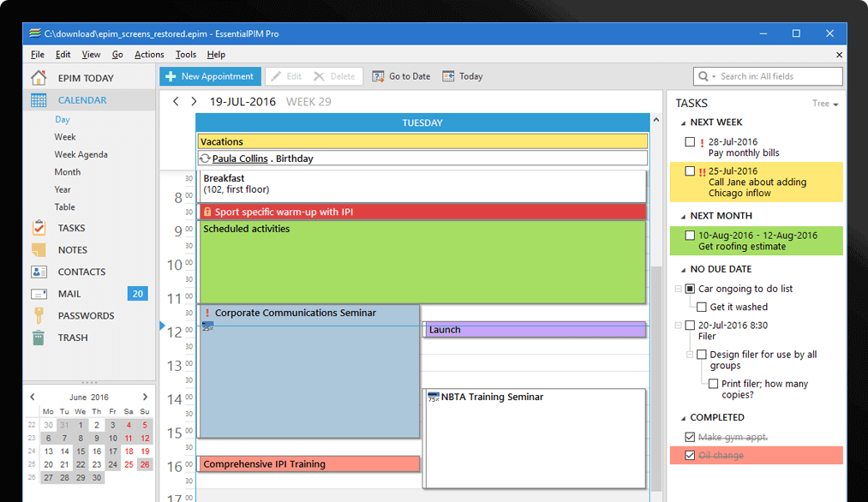Open the Go menu
Image resolution: width=868 pixels, height=502 pixels.
117,54
